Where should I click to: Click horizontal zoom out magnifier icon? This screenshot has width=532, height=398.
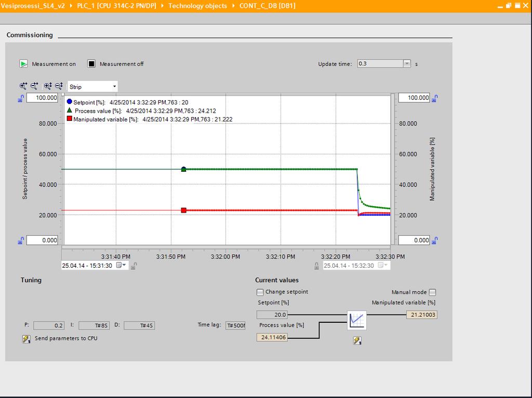tap(34, 86)
